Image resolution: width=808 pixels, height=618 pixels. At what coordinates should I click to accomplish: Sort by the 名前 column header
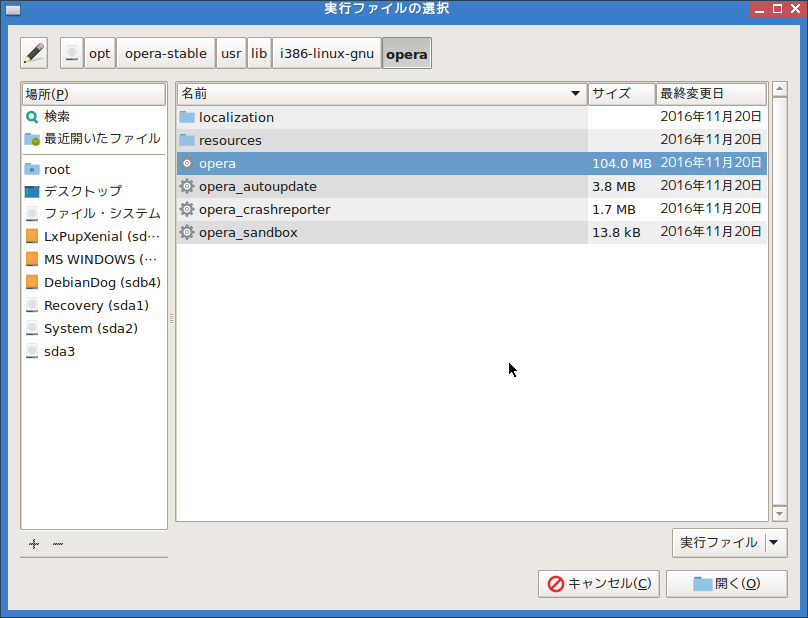click(382, 94)
